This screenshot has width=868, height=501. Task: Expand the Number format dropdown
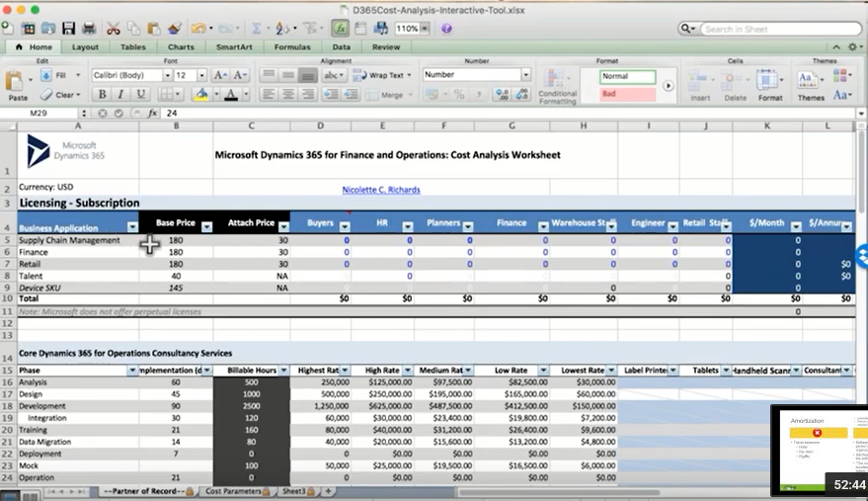pyautogui.click(x=525, y=75)
